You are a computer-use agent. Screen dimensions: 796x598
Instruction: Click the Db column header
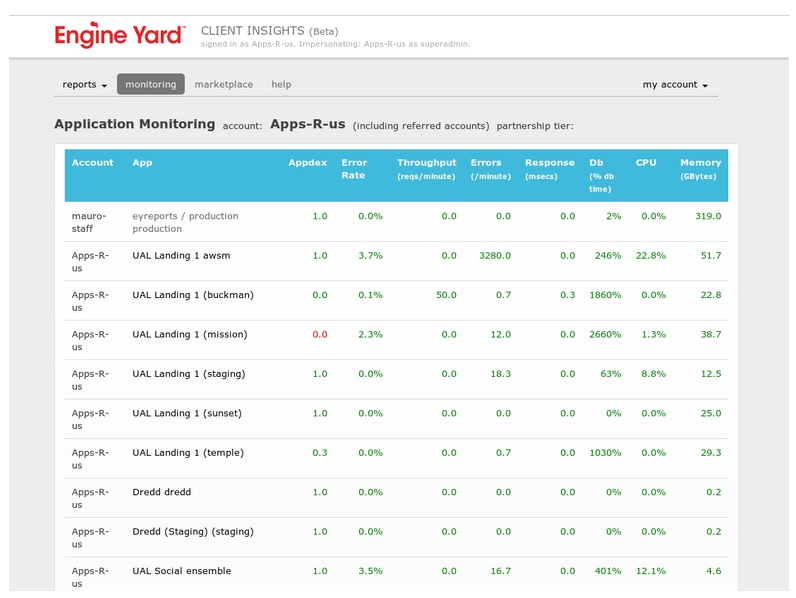pos(602,175)
